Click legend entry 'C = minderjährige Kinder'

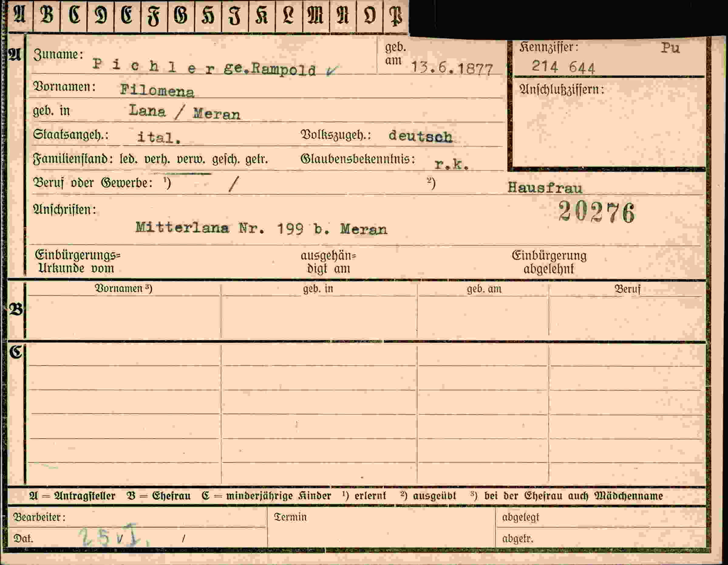266,496
